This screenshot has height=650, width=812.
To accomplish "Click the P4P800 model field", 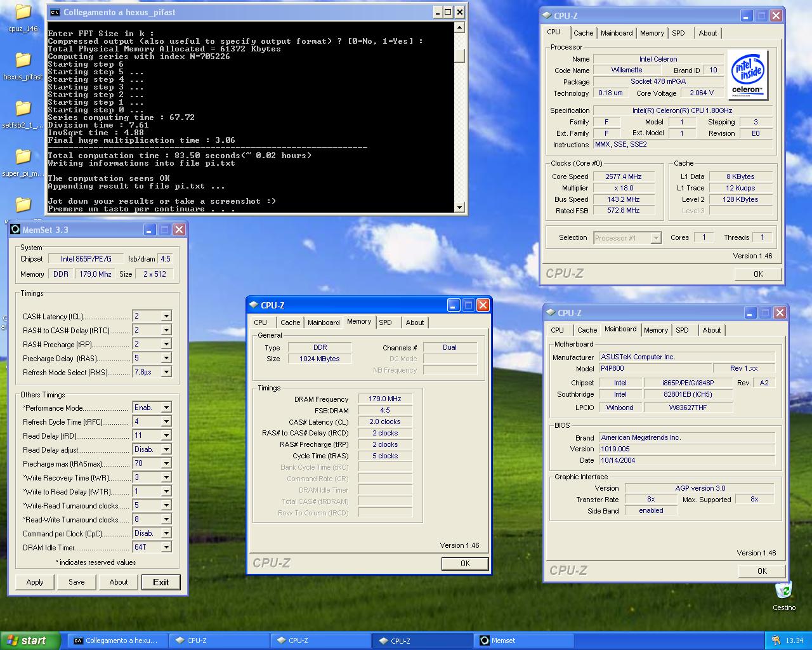I will (x=655, y=368).
